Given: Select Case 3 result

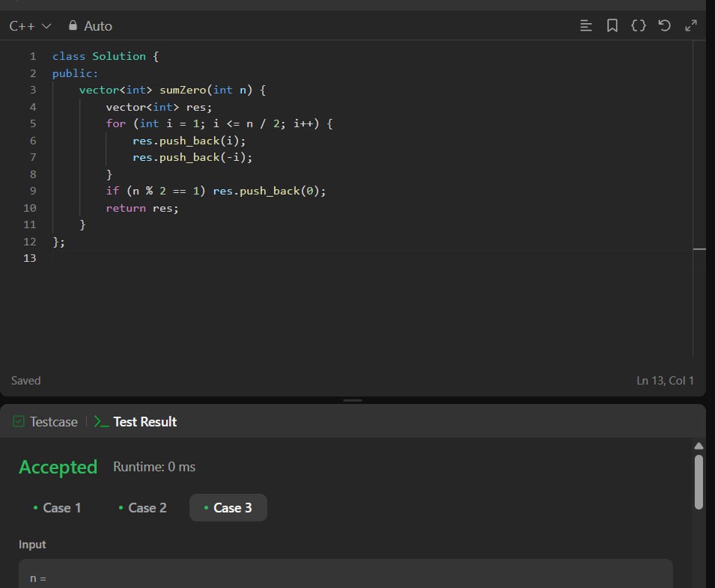Looking at the screenshot, I should click(228, 508).
